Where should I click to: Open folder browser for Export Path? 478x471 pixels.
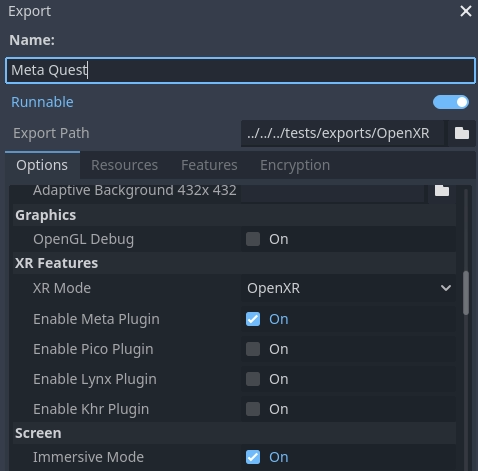point(462,133)
